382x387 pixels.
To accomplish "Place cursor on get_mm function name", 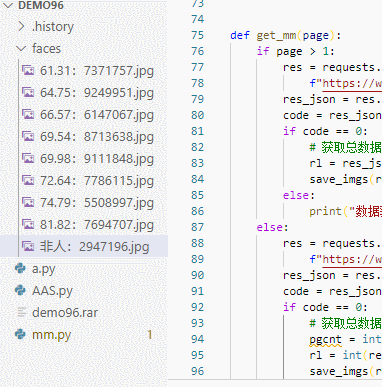I will pos(276,36).
